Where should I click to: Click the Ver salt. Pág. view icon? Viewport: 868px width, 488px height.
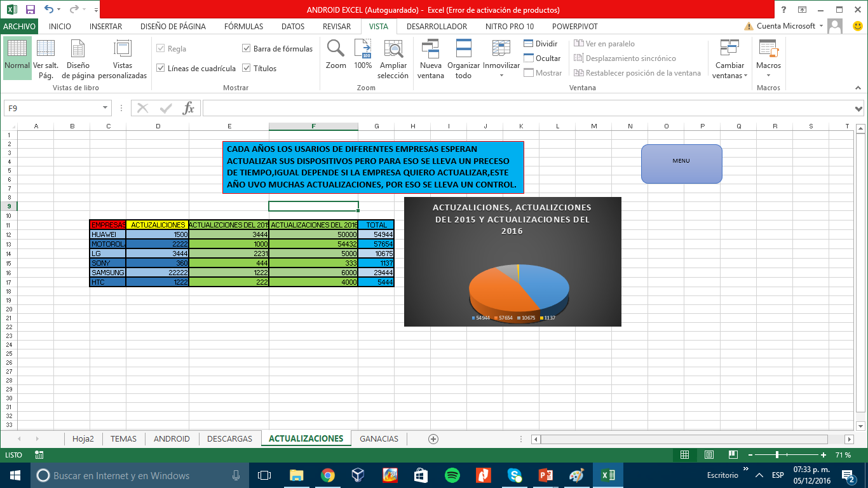(45, 49)
